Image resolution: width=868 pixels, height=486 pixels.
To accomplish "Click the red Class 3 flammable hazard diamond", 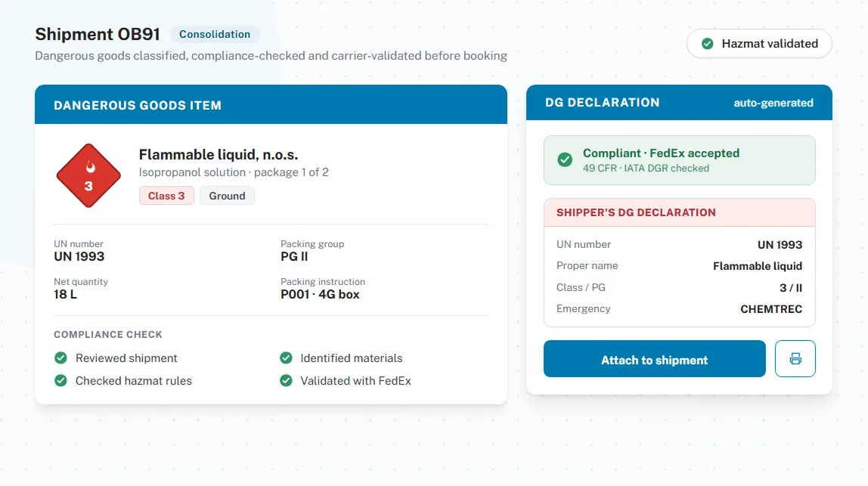I will pyautogui.click(x=88, y=175).
